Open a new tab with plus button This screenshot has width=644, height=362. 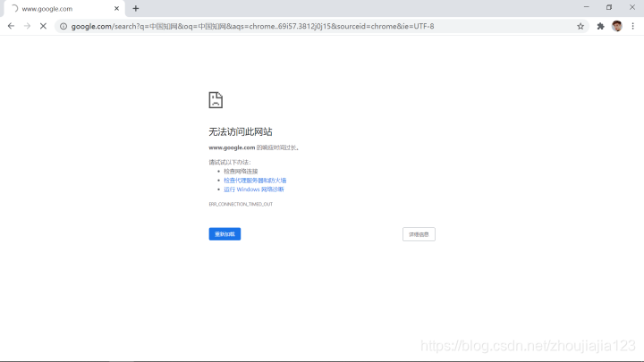[x=136, y=8]
